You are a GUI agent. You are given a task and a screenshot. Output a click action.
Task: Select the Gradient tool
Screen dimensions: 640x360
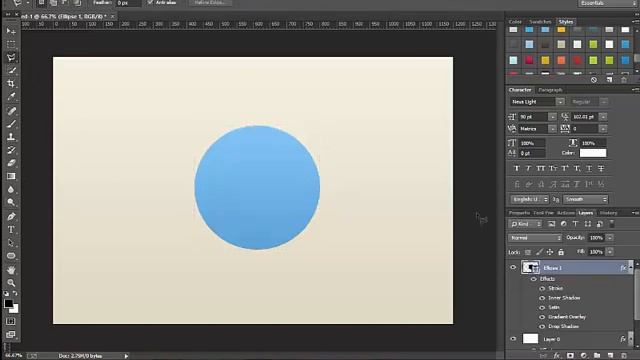click(11, 176)
